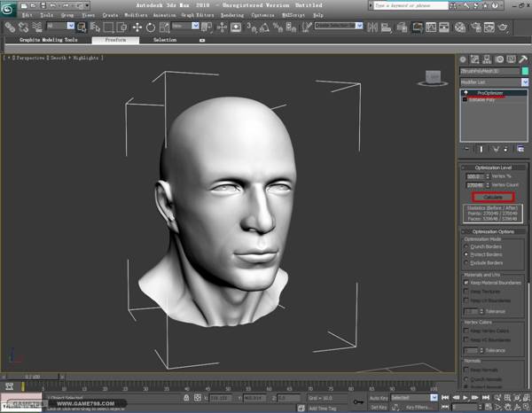532x413 pixels.
Task: Select the Crunch Borders radio option
Action: 466,246
